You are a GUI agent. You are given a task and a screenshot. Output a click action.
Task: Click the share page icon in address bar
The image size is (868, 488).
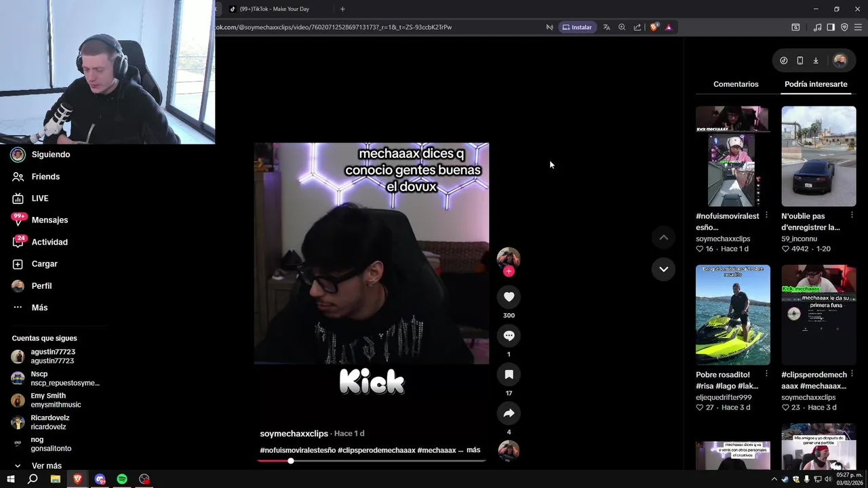(x=637, y=27)
